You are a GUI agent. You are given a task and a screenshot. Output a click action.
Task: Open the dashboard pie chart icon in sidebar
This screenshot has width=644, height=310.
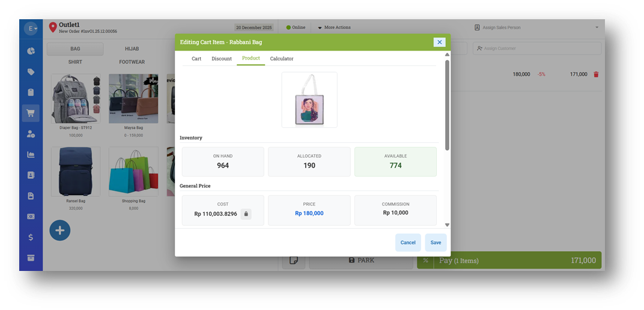pyautogui.click(x=31, y=51)
